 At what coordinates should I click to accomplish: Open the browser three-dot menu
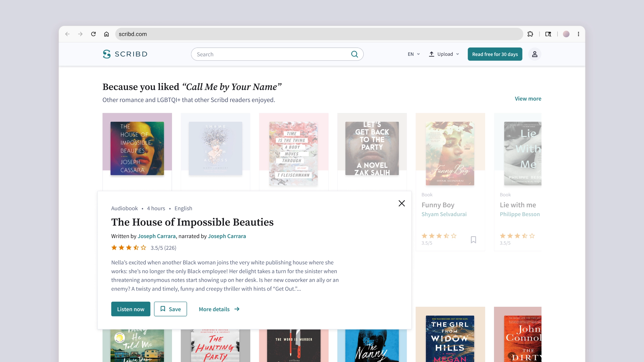tap(579, 34)
